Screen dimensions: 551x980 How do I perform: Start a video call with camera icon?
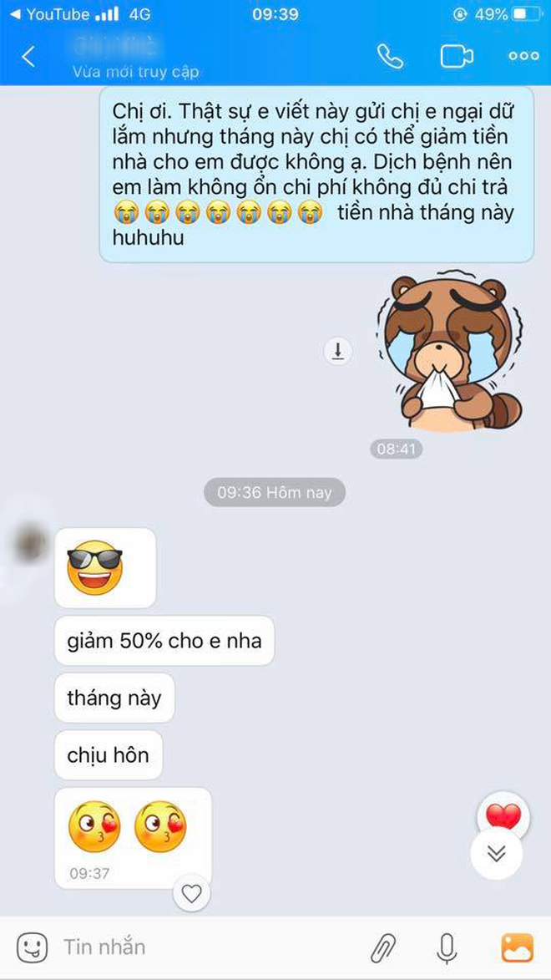(457, 56)
